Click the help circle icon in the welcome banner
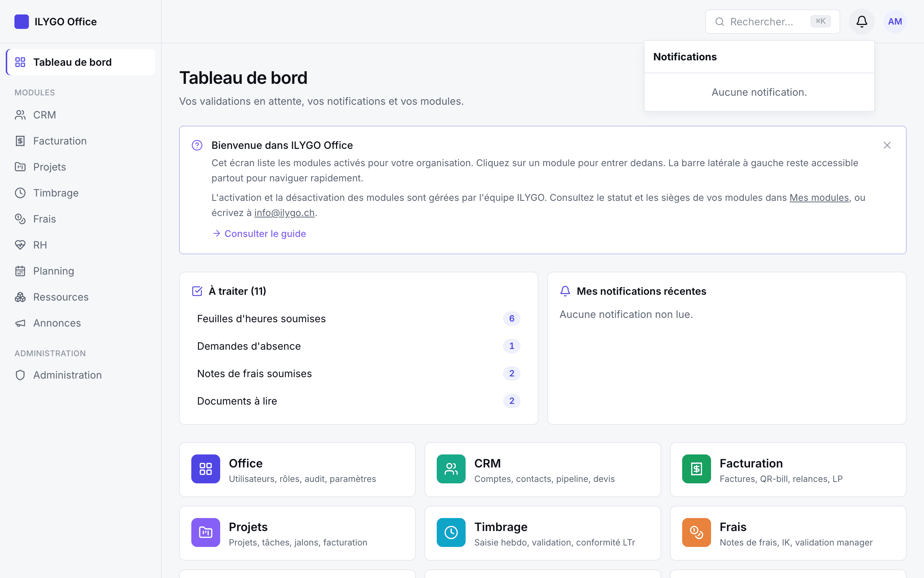The image size is (924, 578). tap(197, 145)
